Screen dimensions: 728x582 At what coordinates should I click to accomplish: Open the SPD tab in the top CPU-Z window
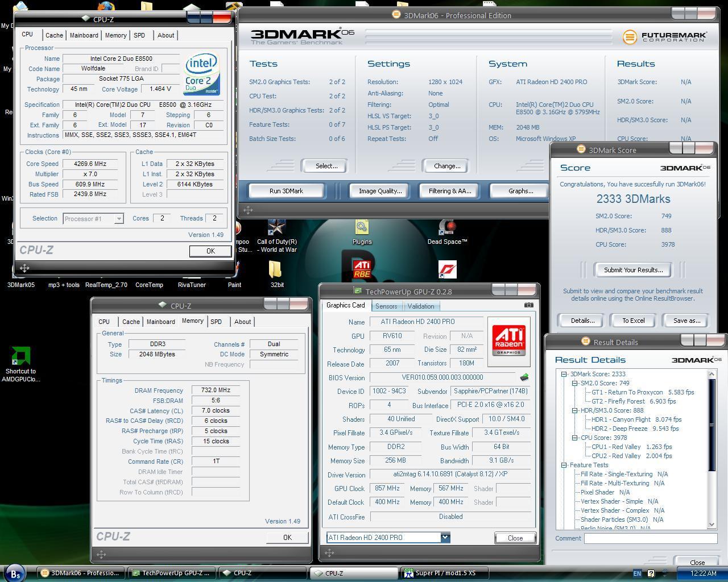pyautogui.click(x=139, y=35)
